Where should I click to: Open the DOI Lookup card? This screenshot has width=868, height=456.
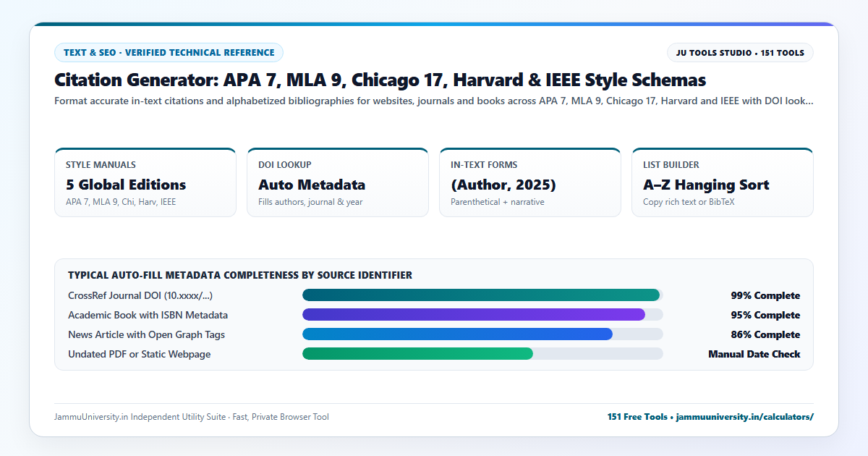pyautogui.click(x=338, y=182)
